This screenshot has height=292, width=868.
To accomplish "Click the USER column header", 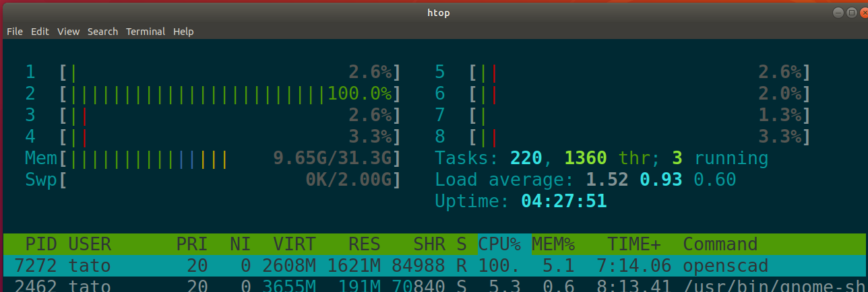I will pos(90,244).
